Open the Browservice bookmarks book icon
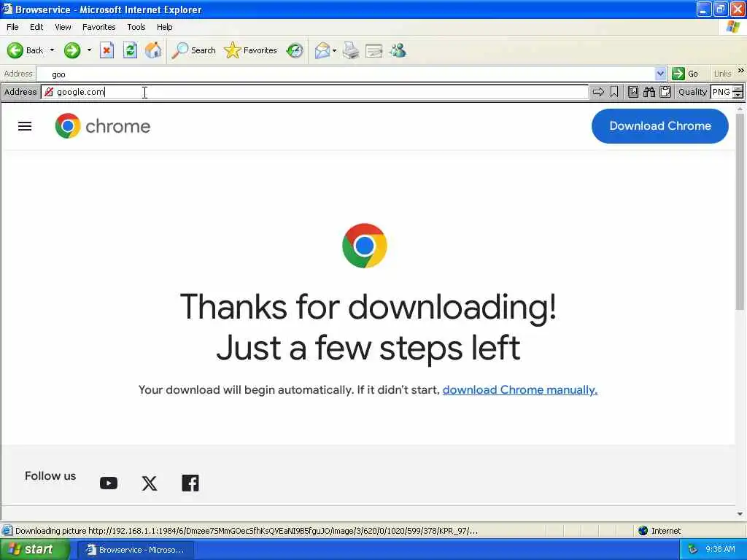This screenshot has height=560, width=747. (633, 92)
